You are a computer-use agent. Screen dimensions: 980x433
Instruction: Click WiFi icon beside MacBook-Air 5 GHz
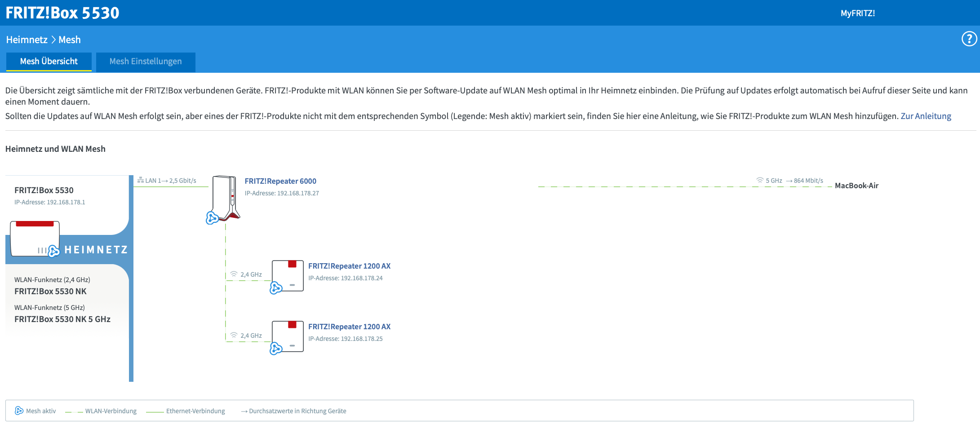click(x=760, y=180)
